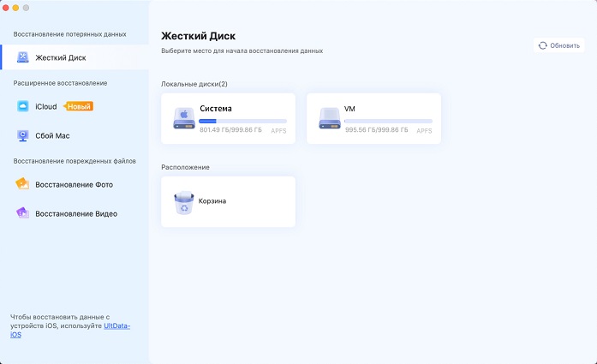
Task: Click the VM storage usage bar
Action: click(x=388, y=121)
